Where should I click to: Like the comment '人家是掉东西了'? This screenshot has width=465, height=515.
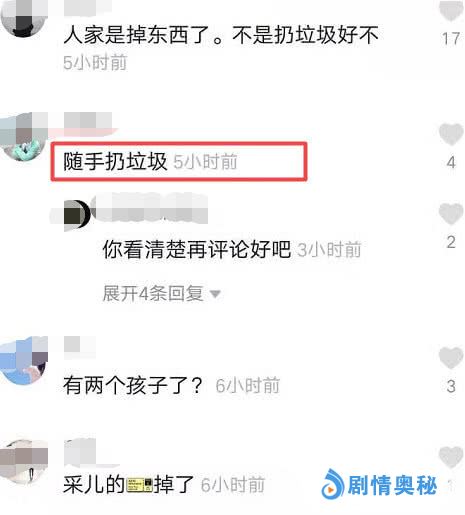(451, 10)
